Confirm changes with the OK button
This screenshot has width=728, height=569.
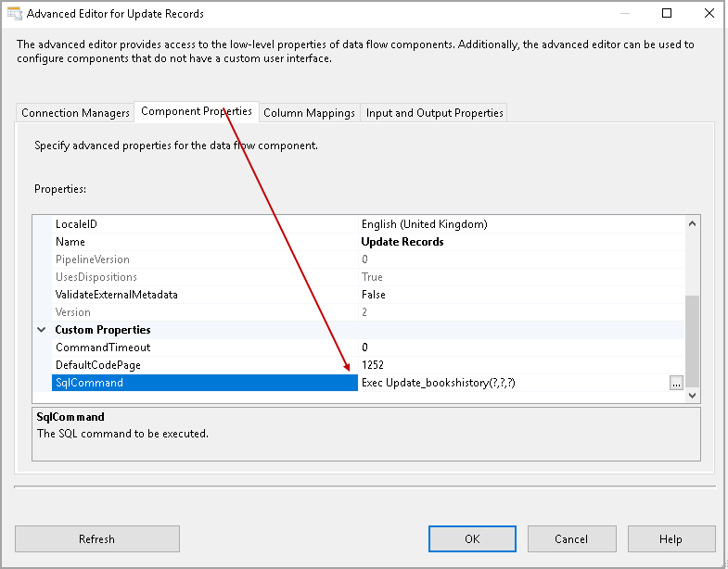472,538
